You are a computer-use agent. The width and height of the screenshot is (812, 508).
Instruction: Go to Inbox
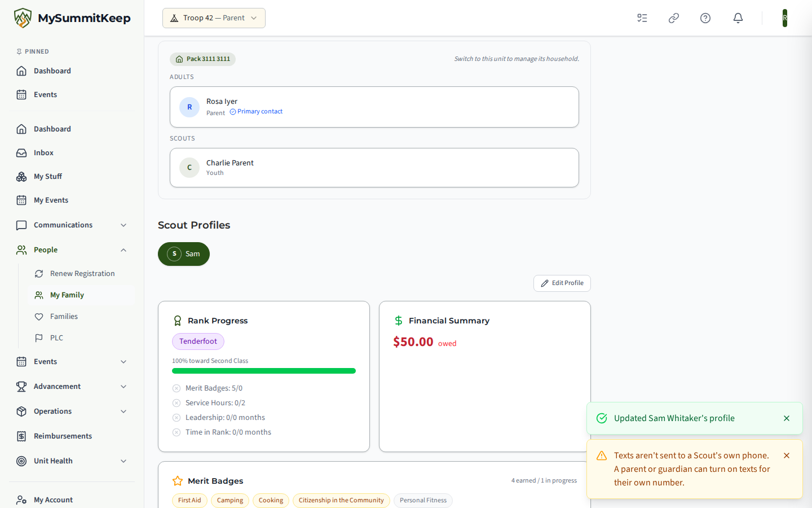(x=72, y=153)
